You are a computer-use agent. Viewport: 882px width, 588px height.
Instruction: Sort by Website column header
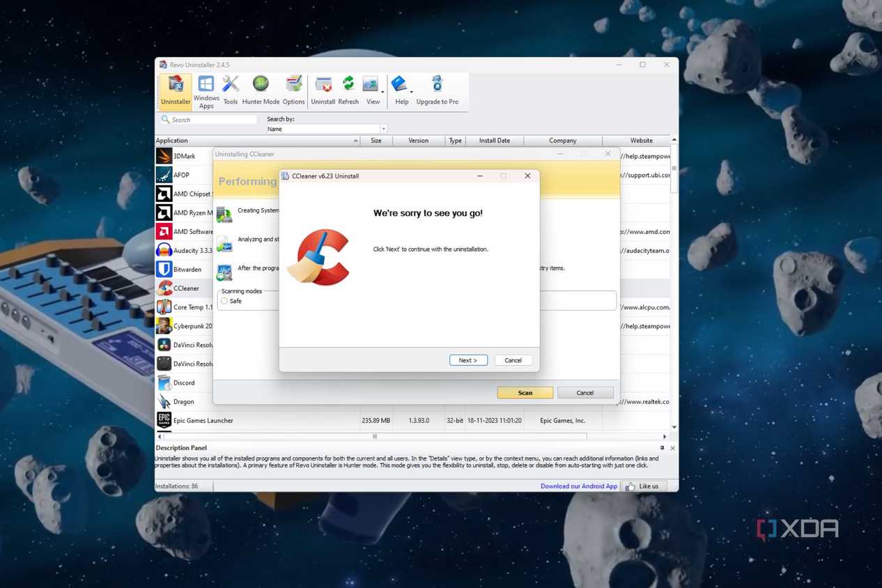pos(635,141)
